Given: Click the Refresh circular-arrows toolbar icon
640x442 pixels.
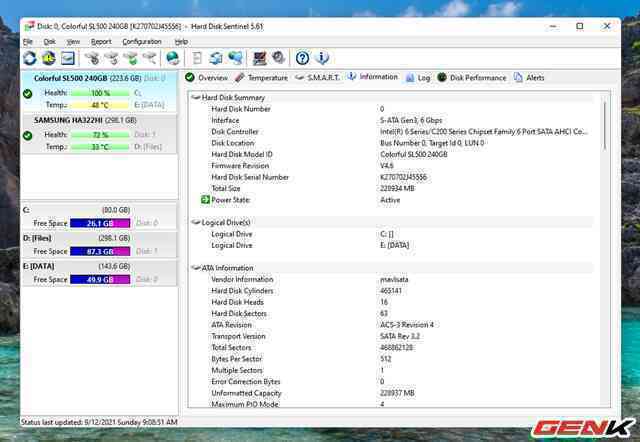Looking at the screenshot, I should tap(29, 58).
